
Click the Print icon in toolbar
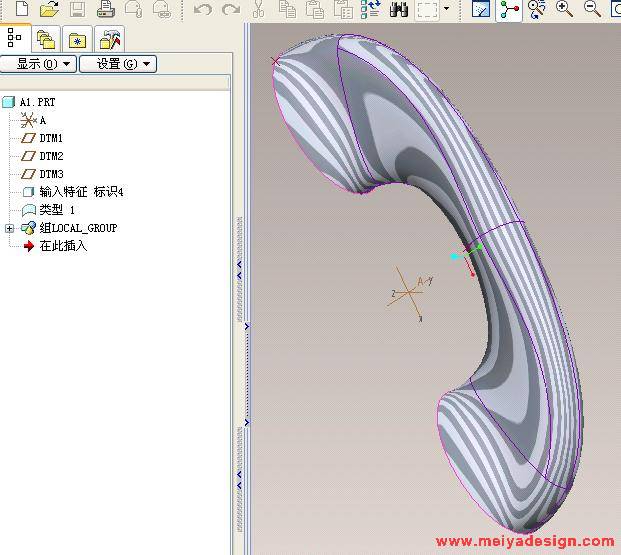(105, 9)
